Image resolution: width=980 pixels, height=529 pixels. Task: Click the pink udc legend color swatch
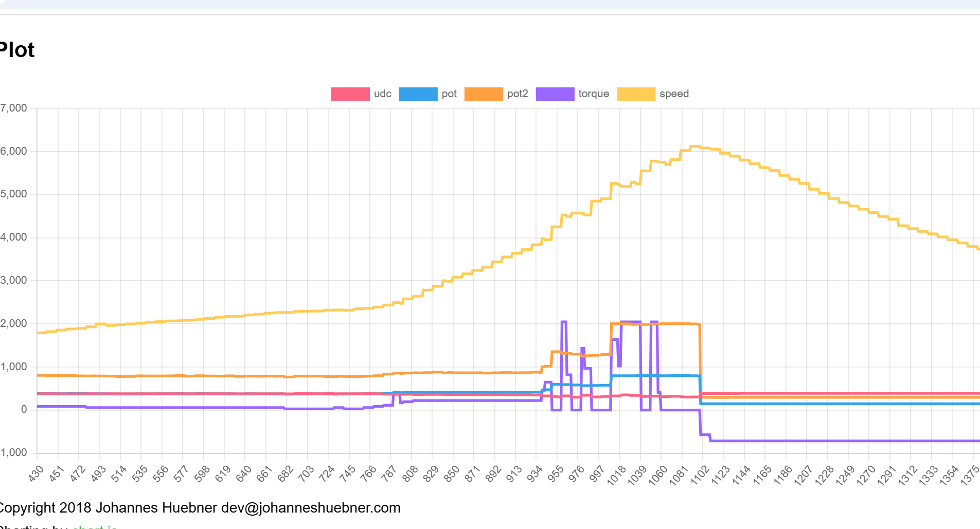click(350, 94)
